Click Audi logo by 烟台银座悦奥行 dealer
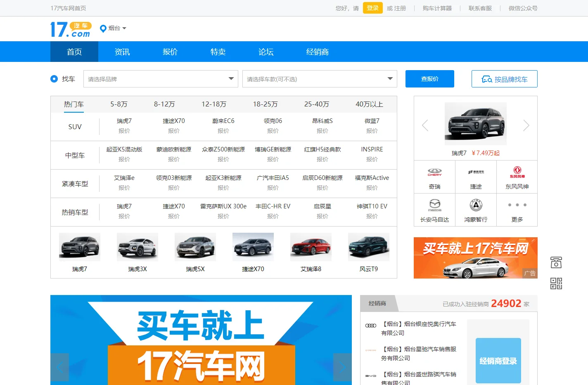 [x=371, y=326]
